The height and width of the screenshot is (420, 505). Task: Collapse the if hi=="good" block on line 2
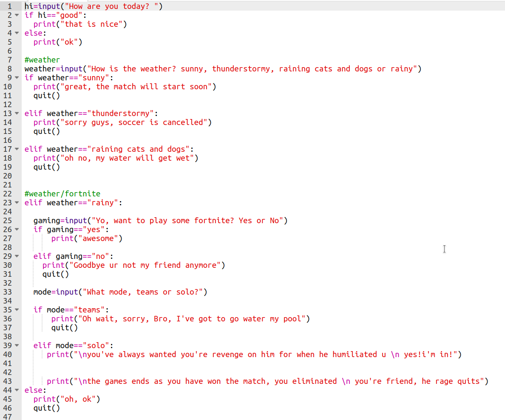(17, 15)
